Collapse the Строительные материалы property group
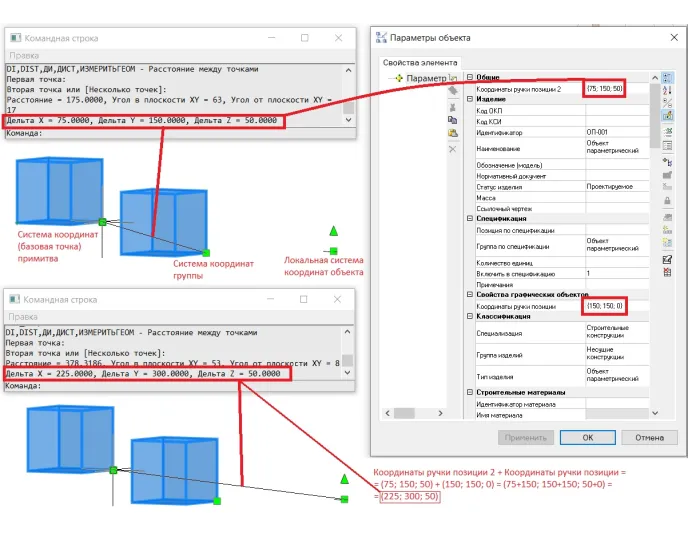The width and height of the screenshot is (688, 537). point(469,392)
